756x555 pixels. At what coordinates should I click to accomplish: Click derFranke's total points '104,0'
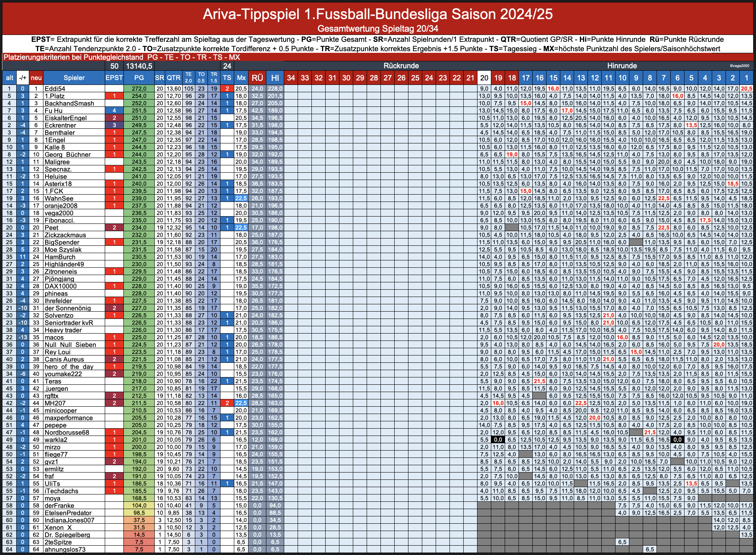(139, 505)
